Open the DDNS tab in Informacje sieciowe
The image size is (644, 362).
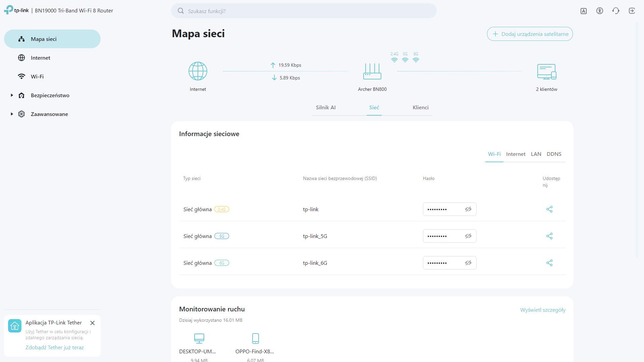click(554, 154)
